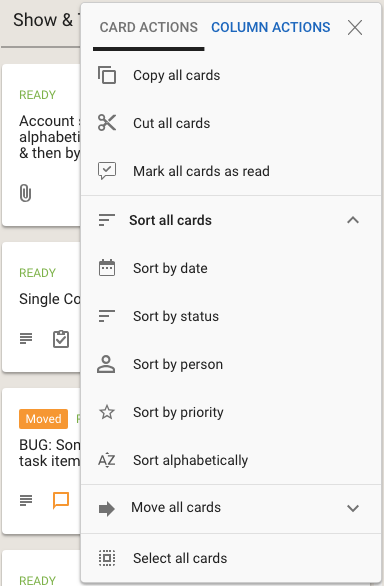
Task: Close the actions panel with the X
Action: [354, 27]
